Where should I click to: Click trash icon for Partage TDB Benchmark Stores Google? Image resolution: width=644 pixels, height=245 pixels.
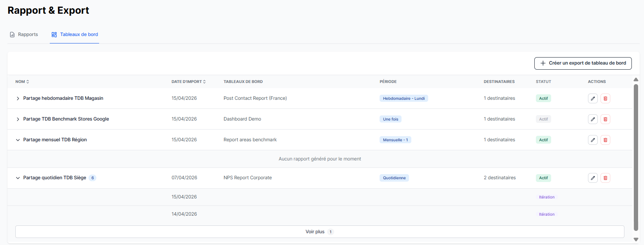(x=605, y=119)
